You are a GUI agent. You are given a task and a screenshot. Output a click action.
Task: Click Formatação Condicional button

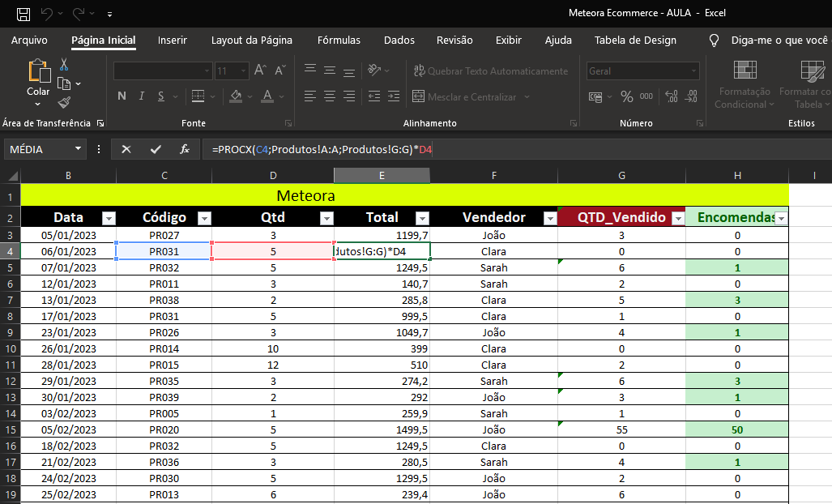pyautogui.click(x=745, y=85)
